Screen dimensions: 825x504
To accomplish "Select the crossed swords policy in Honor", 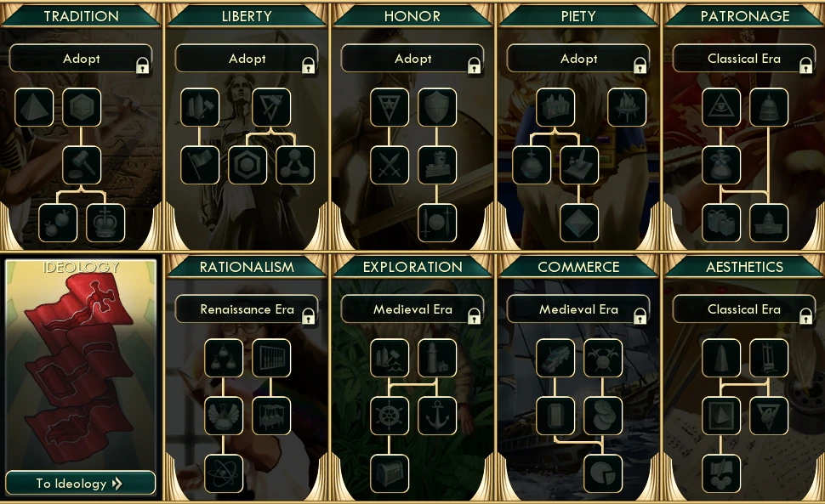I will [x=390, y=165].
